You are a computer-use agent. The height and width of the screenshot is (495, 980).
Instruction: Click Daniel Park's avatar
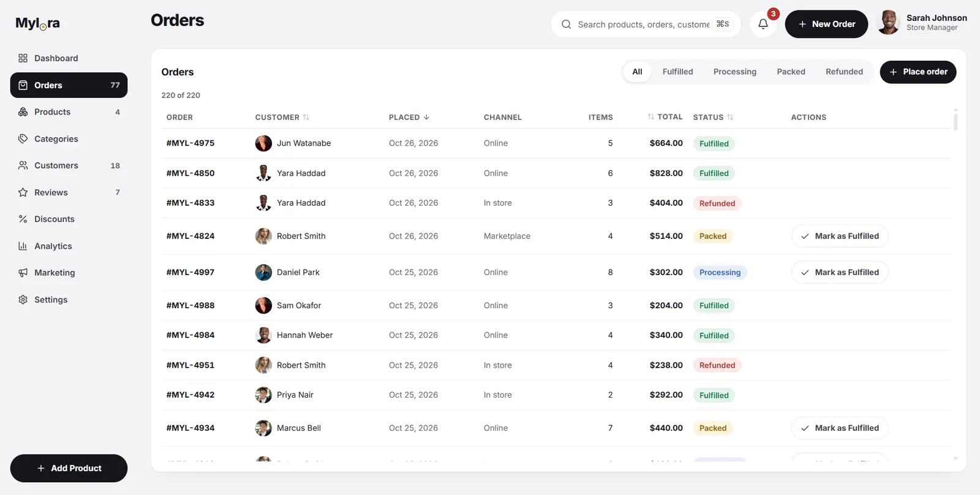click(x=263, y=272)
